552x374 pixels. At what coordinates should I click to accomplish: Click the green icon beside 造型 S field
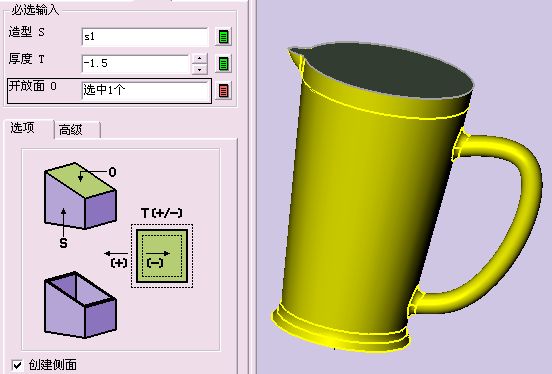223,37
